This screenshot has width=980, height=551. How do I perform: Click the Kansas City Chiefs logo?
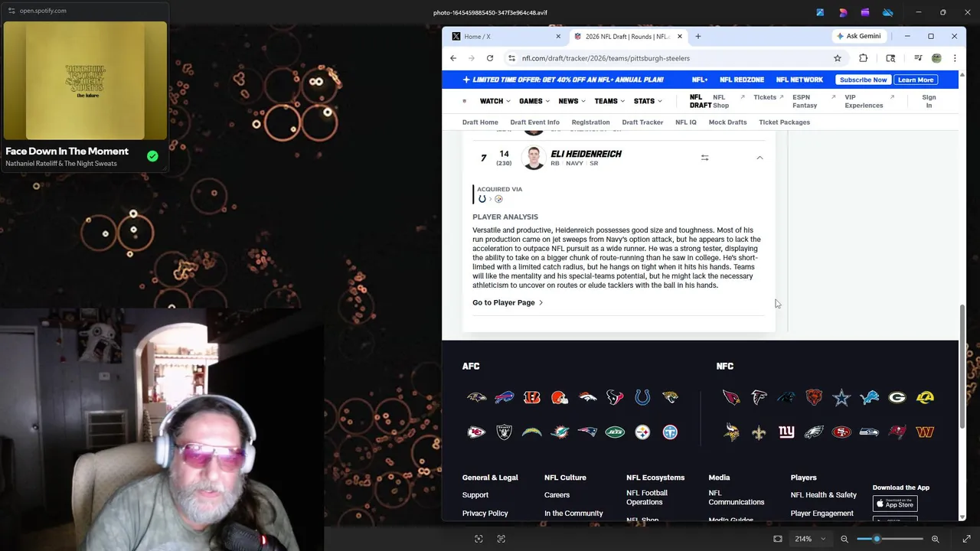[476, 432]
